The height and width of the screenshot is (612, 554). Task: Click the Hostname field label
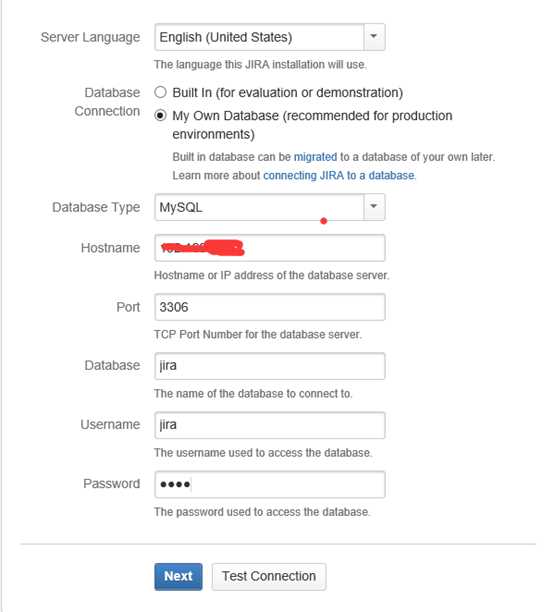(110, 248)
